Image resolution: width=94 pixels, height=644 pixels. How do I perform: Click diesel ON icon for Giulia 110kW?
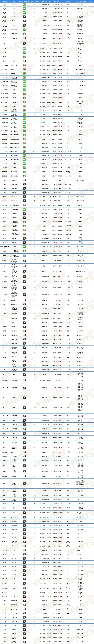click(x=24, y=21)
